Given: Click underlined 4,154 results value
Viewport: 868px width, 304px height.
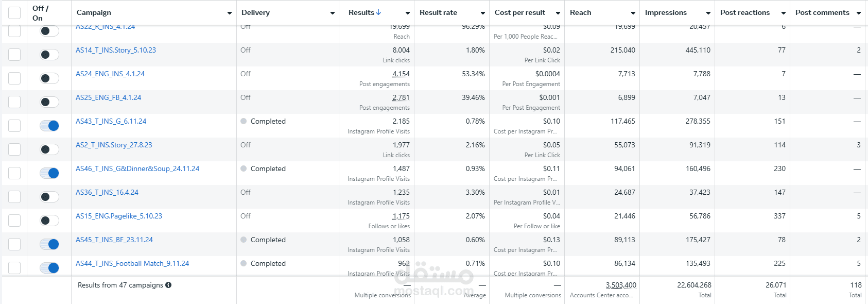Looking at the screenshot, I should [401, 74].
